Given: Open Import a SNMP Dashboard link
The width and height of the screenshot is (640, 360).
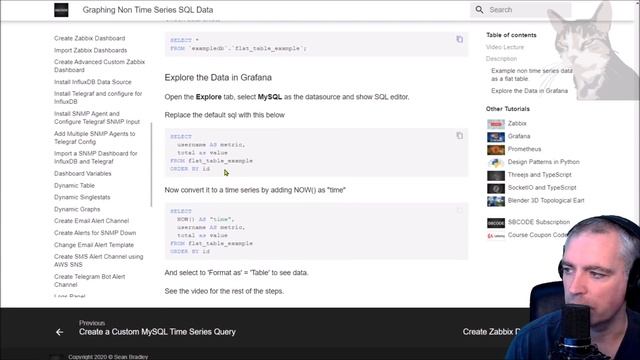Looking at the screenshot, I should (96, 158).
